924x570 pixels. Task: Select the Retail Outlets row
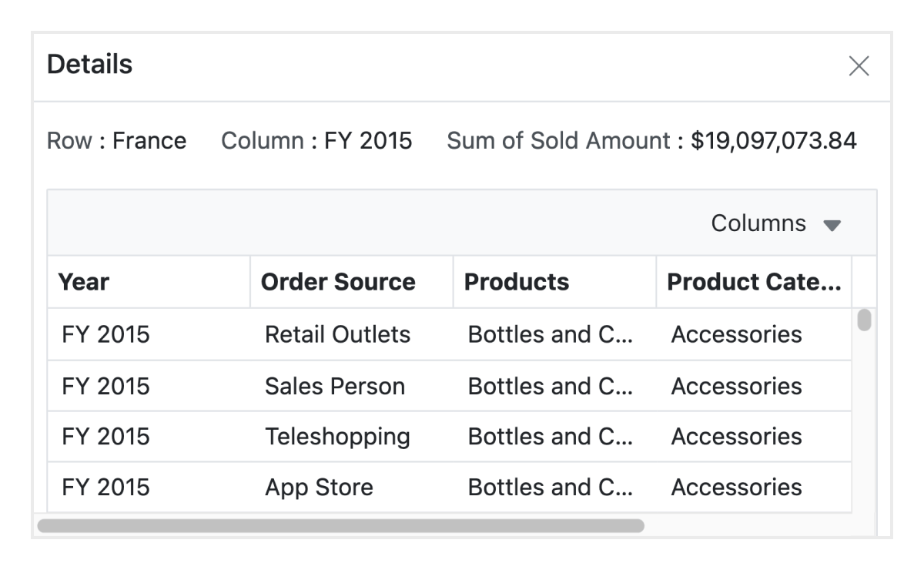point(337,334)
